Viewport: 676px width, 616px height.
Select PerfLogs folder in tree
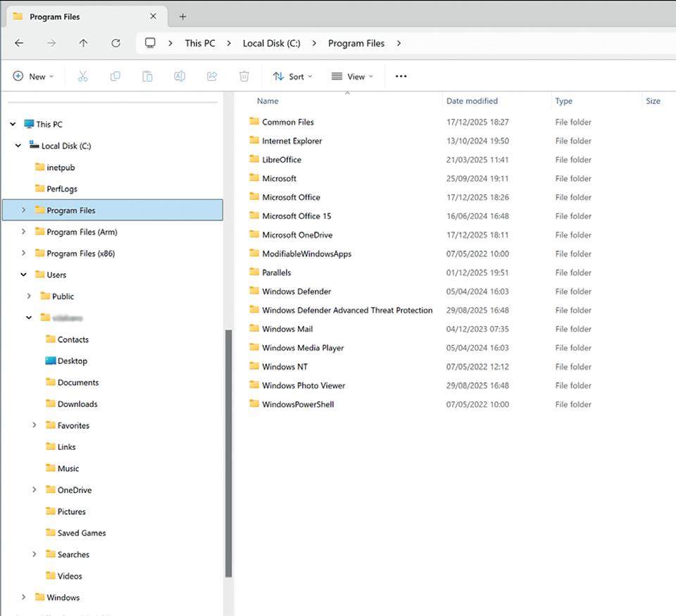click(56, 189)
